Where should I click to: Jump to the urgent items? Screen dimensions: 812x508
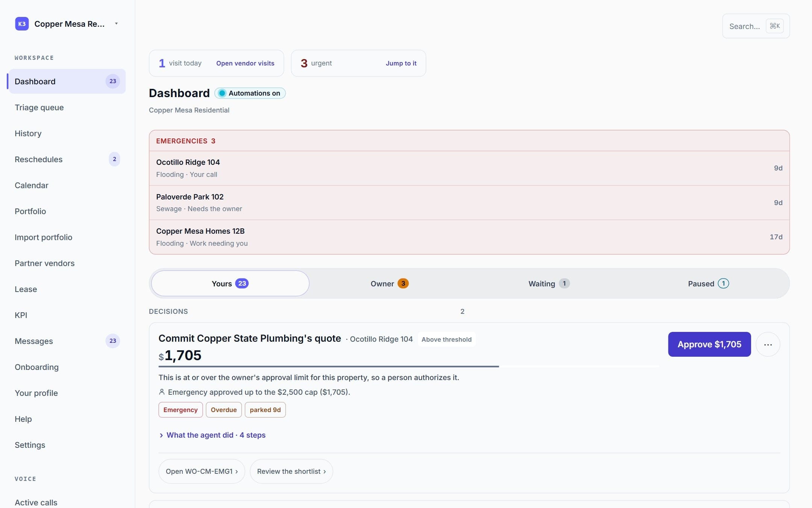click(x=401, y=63)
